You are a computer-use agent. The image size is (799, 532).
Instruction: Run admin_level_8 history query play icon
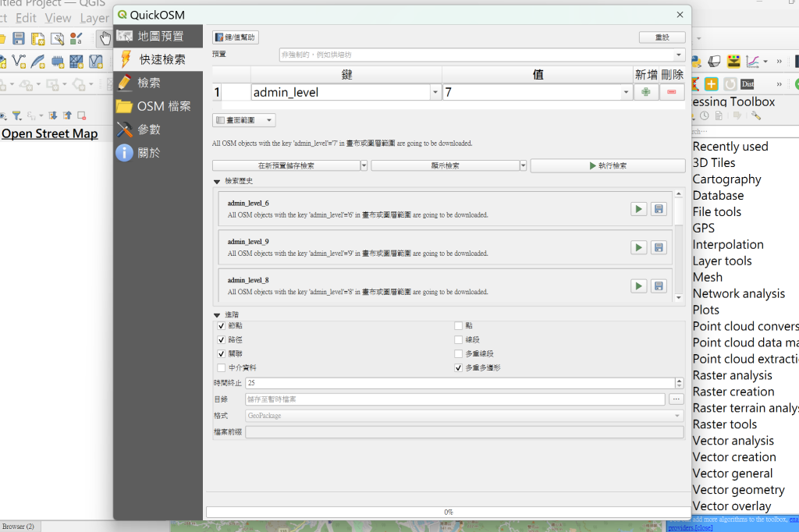pos(638,286)
